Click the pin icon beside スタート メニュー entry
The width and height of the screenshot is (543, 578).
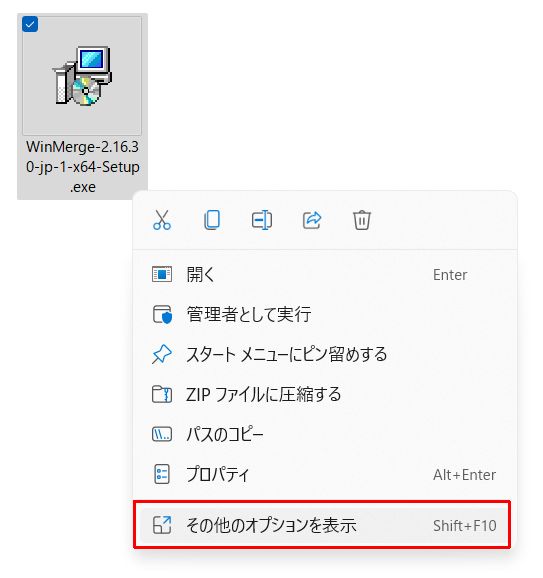click(x=162, y=354)
